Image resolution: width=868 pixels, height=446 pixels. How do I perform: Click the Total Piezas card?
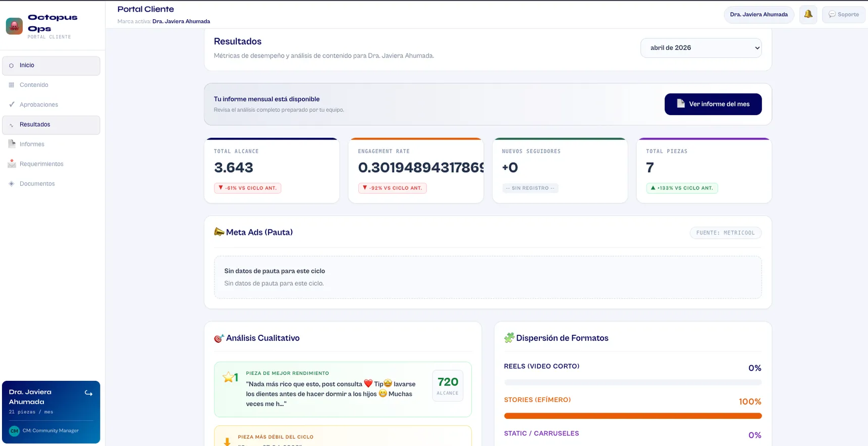click(703, 171)
